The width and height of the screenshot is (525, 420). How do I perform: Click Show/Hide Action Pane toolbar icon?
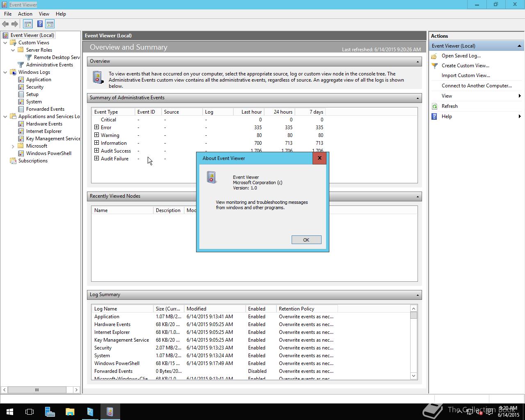coord(50,24)
